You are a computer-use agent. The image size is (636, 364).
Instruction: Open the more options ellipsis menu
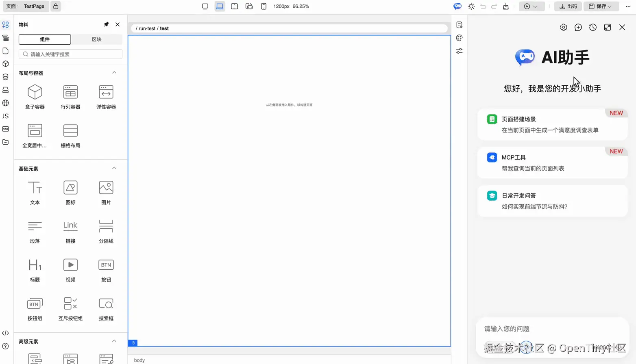click(x=628, y=6)
